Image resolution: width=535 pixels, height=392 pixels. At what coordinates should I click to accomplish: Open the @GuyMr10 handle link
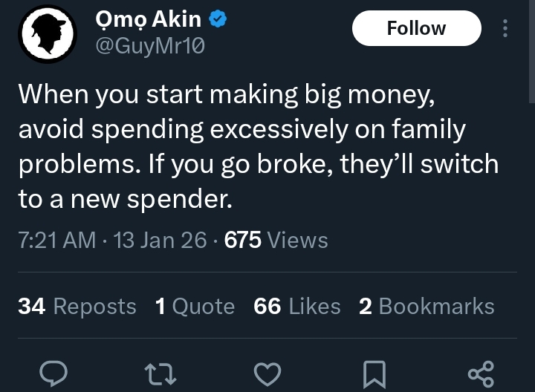(x=149, y=46)
